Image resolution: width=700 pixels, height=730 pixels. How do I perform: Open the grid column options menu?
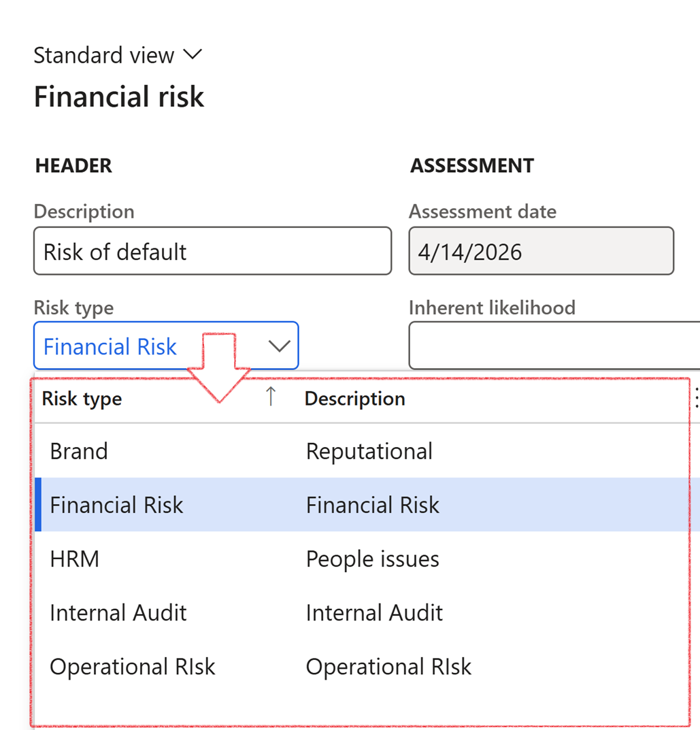point(695,399)
